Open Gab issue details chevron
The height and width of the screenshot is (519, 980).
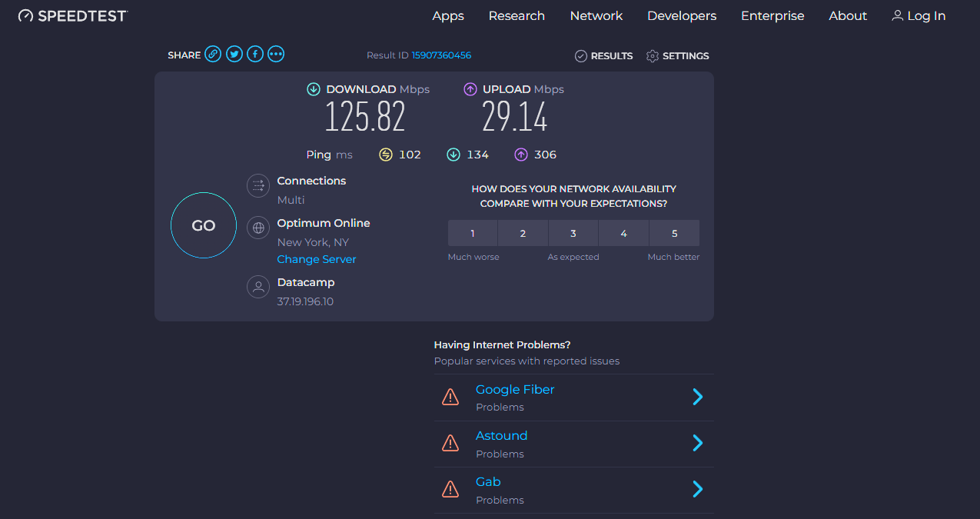coord(697,489)
